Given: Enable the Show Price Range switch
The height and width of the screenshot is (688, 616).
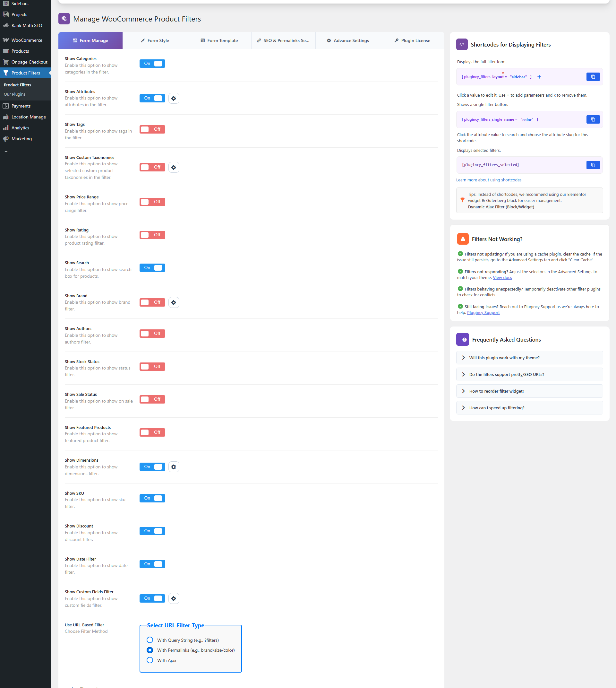Looking at the screenshot, I should click(152, 202).
